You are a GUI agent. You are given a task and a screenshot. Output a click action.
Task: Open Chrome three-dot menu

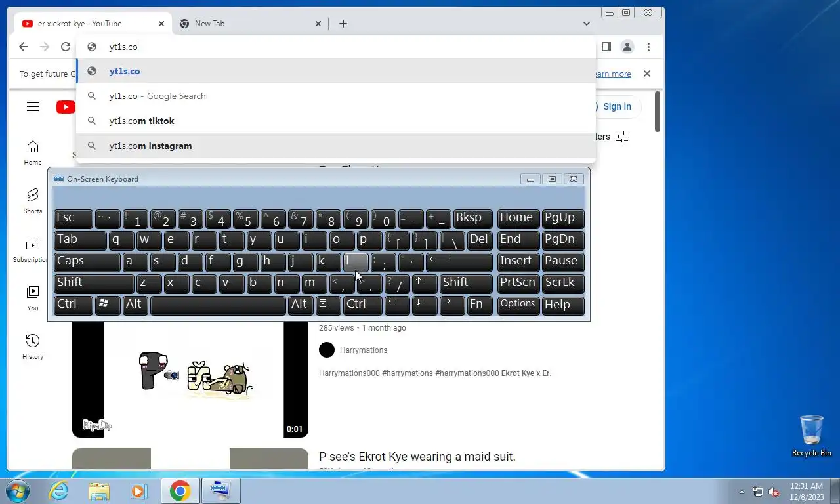click(648, 47)
